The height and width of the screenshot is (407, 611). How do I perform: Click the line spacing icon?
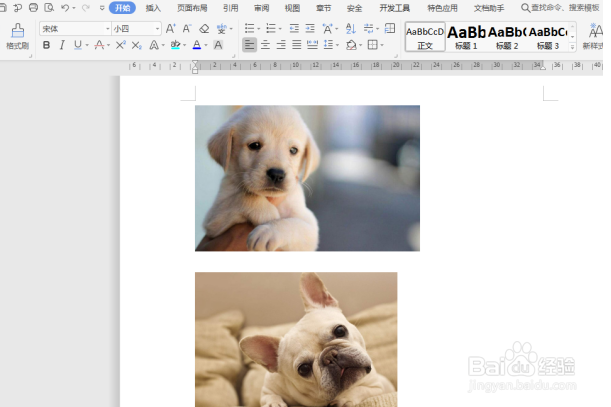point(328,45)
